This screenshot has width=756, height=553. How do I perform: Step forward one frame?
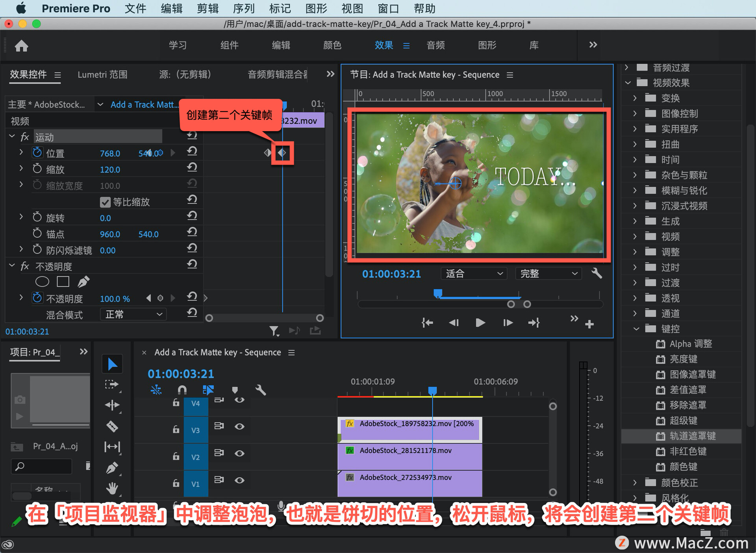tap(508, 323)
